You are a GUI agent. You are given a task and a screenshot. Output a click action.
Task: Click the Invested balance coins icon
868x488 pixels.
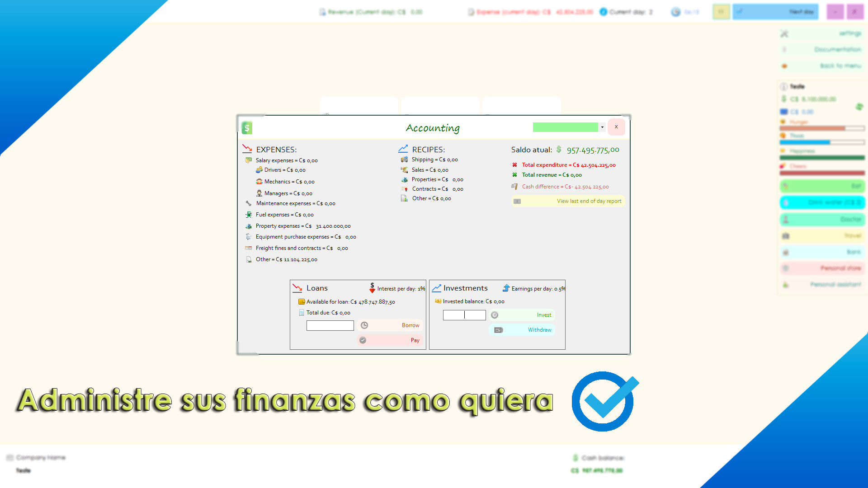click(438, 301)
